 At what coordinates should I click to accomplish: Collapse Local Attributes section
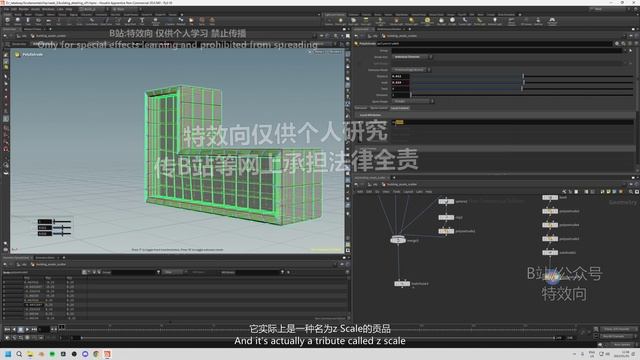point(370,115)
